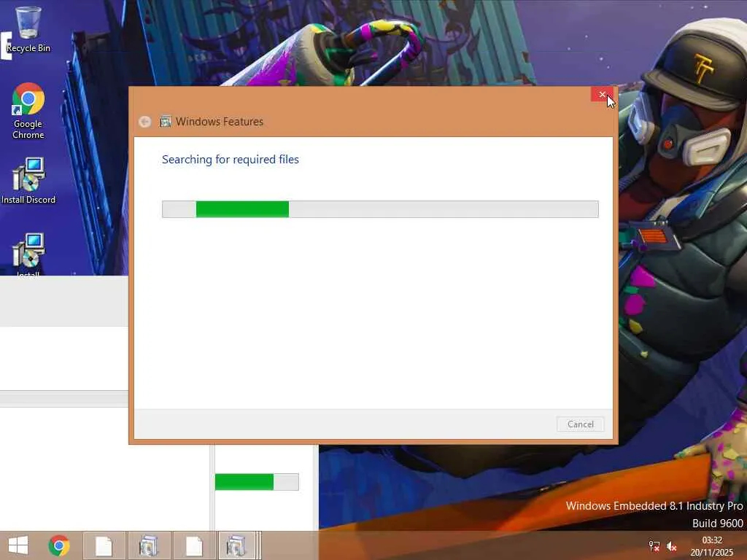Screen dimensions: 747x560
Task: Click the small green progress bar in background window
Action: (257, 482)
